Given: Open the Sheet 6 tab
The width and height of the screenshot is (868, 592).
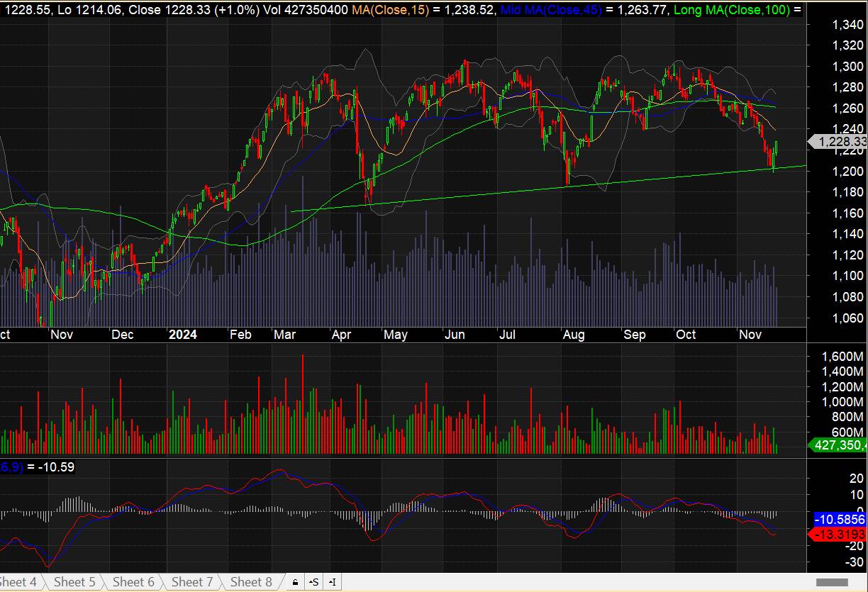Looking at the screenshot, I should click(x=133, y=582).
